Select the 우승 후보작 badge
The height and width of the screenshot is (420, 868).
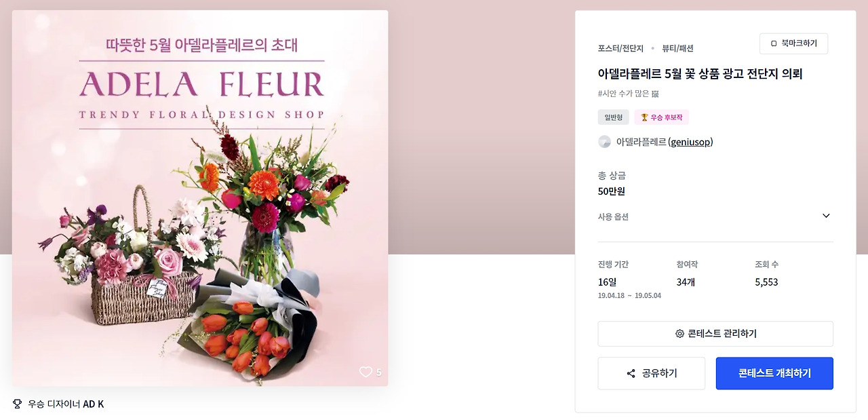click(662, 117)
